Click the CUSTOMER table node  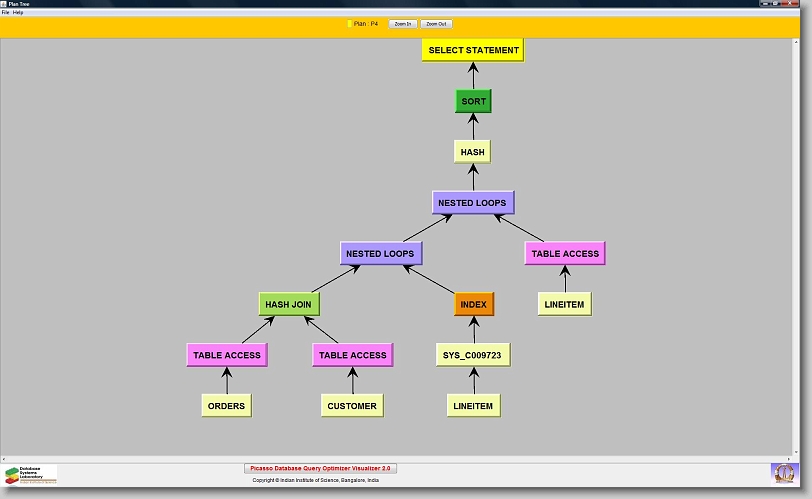[x=352, y=406]
